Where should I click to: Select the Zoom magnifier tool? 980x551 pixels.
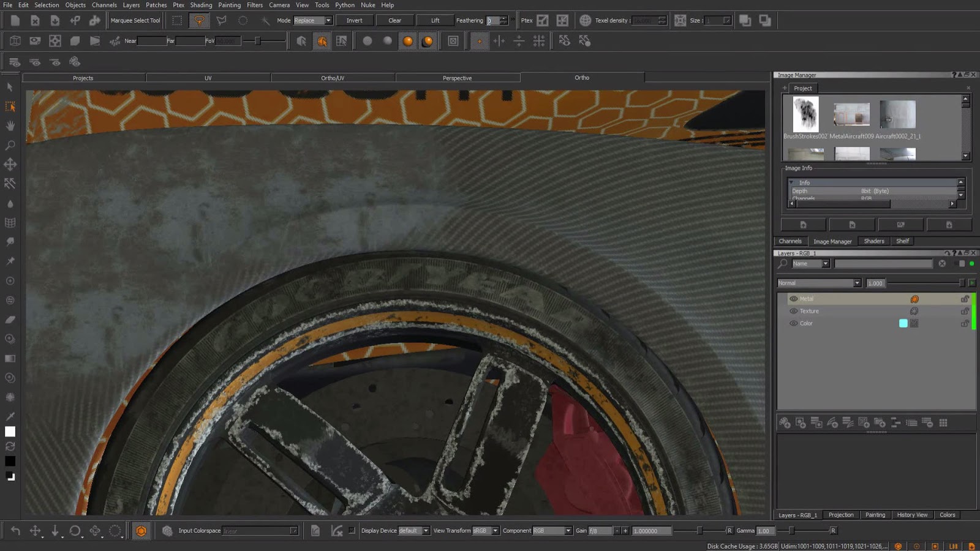pos(10,145)
